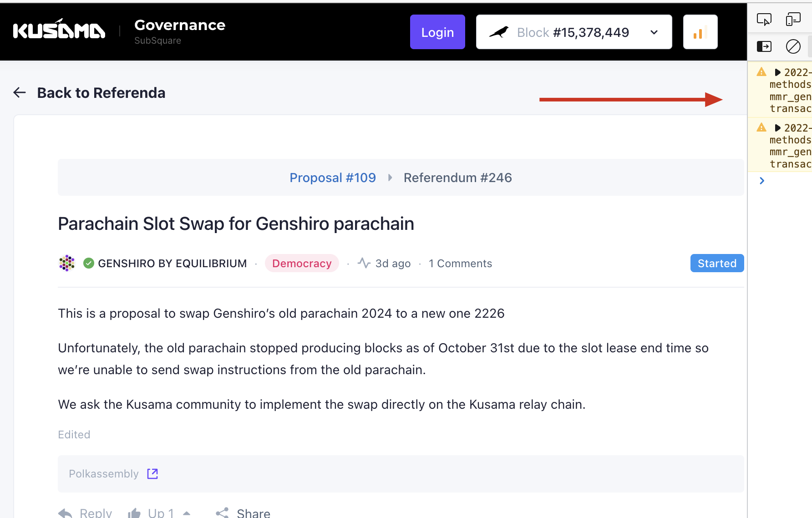Click the blue console input chevron
Viewport: 812px width, 518px height.
tap(762, 181)
